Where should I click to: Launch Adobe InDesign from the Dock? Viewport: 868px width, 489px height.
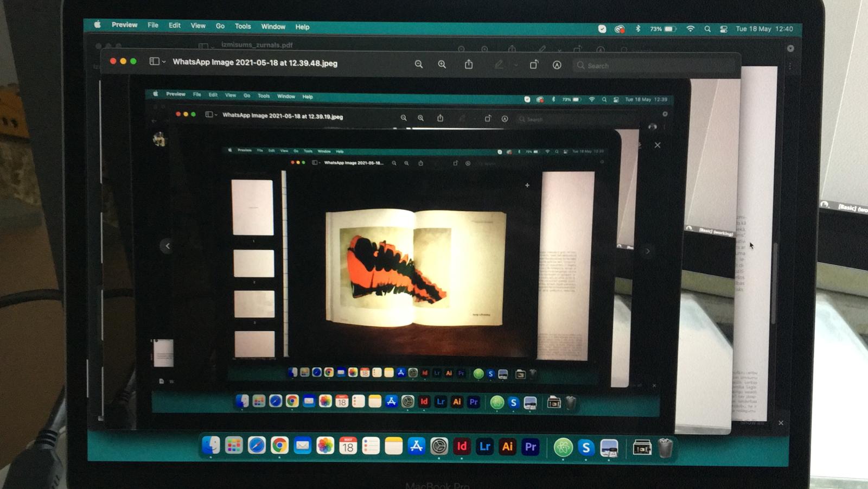[462, 446]
